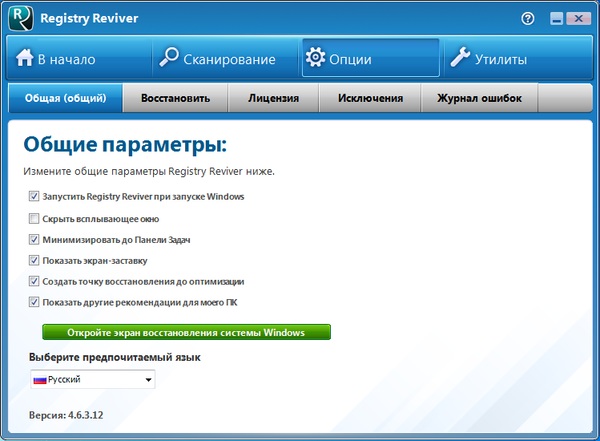Uncheck Показать экран-заставку option
This screenshot has width=600, height=441.
tap(34, 260)
